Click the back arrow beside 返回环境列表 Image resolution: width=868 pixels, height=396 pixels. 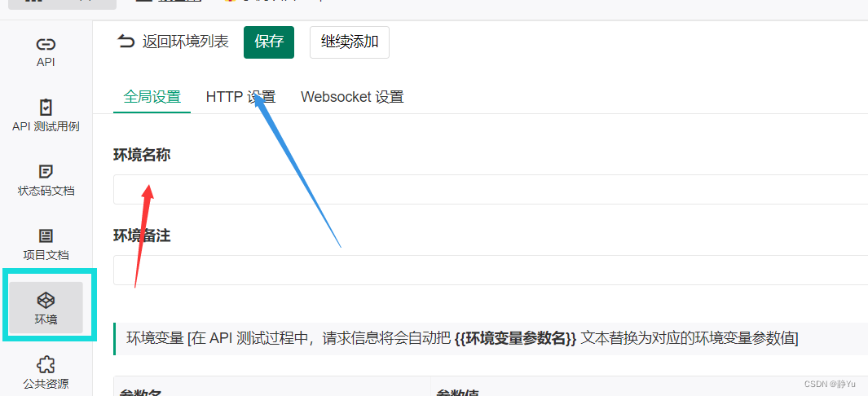pyautogui.click(x=126, y=42)
